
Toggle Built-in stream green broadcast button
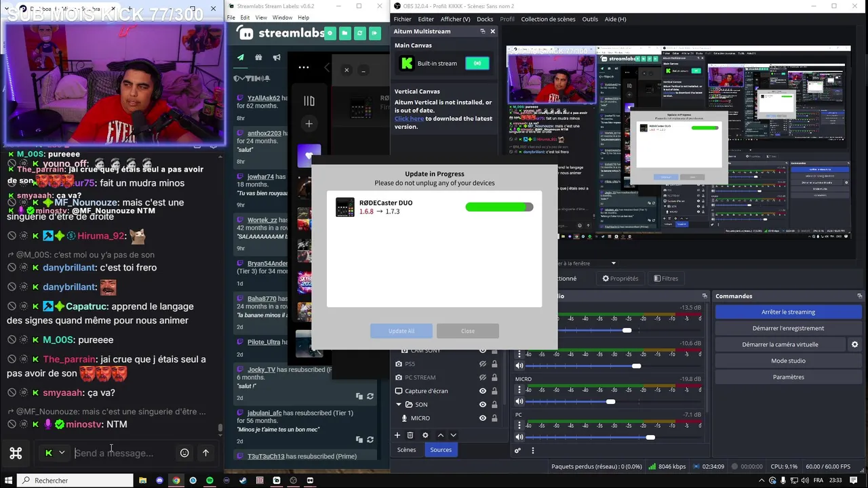(477, 63)
